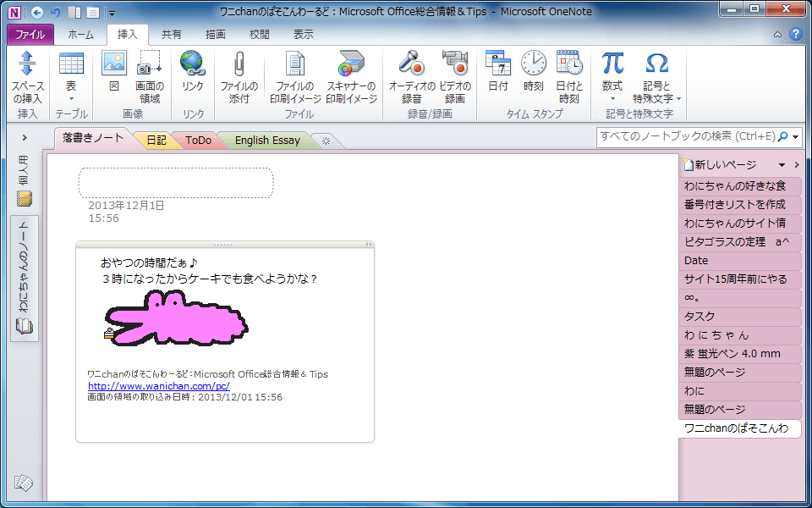The image size is (812, 508).
Task: Open page ピタゴラスの定理
Action: (x=739, y=241)
